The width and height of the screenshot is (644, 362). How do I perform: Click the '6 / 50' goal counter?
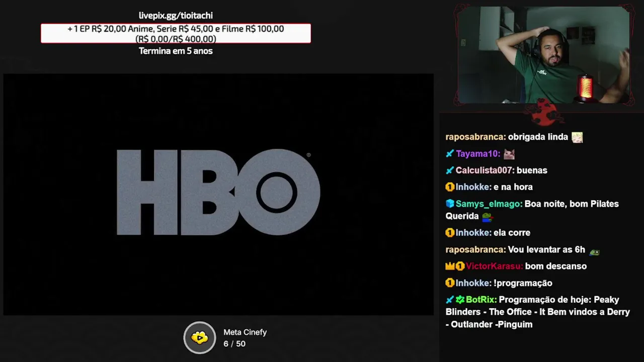(x=234, y=344)
